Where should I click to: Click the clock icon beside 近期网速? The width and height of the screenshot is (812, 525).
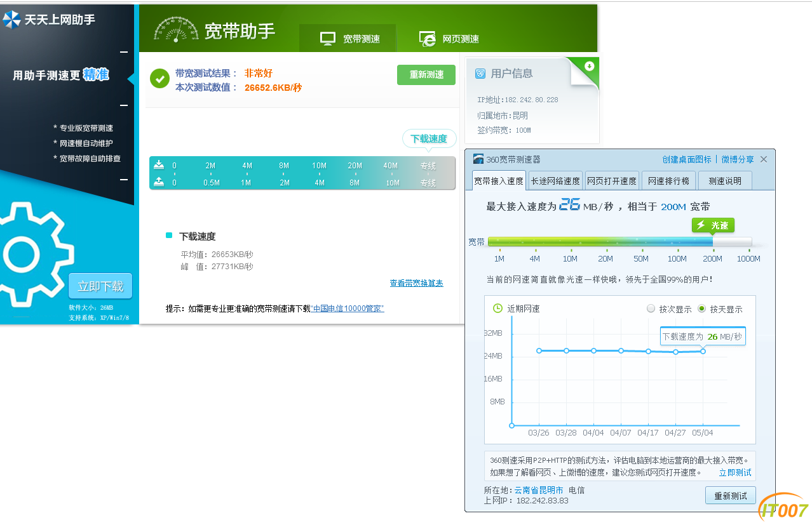coord(498,309)
